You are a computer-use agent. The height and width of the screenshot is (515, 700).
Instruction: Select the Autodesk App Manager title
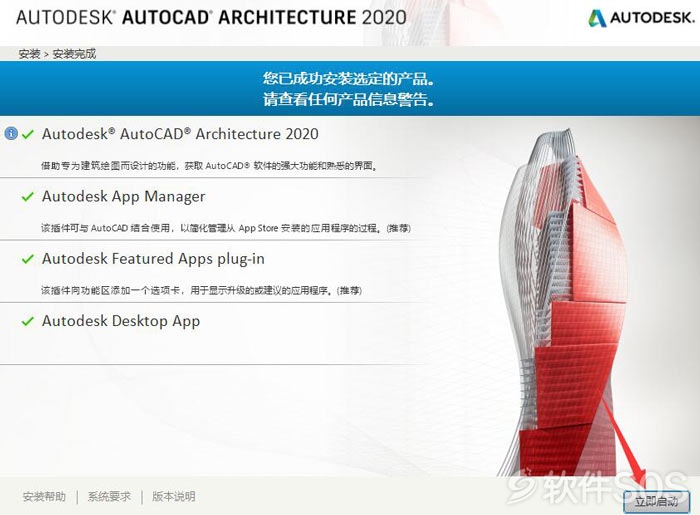pos(124,196)
